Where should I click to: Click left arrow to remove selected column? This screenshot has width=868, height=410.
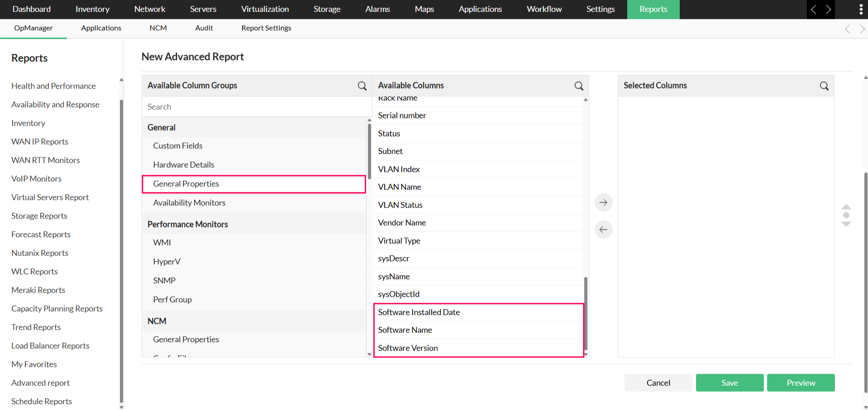603,229
